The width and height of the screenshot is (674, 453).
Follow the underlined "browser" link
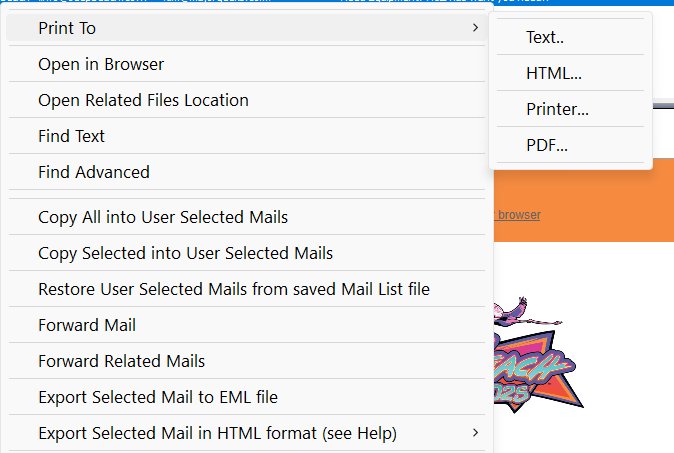click(x=519, y=215)
